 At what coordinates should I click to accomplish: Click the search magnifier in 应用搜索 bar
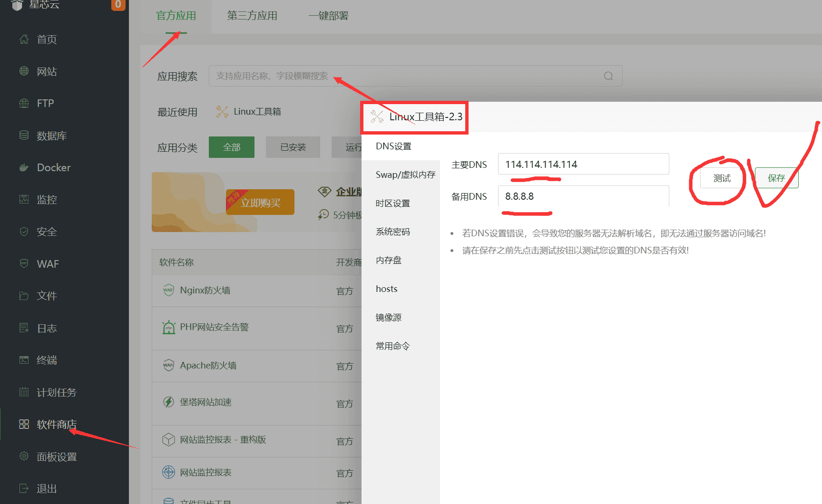tap(608, 76)
